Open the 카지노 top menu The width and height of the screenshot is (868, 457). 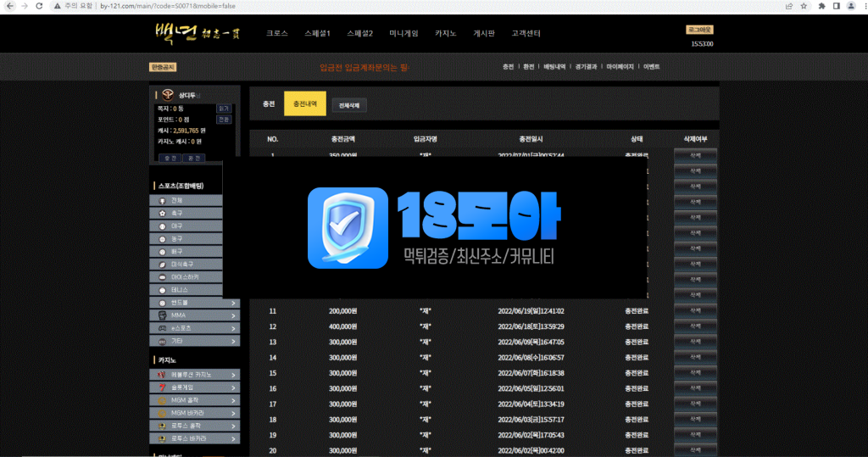click(x=446, y=33)
